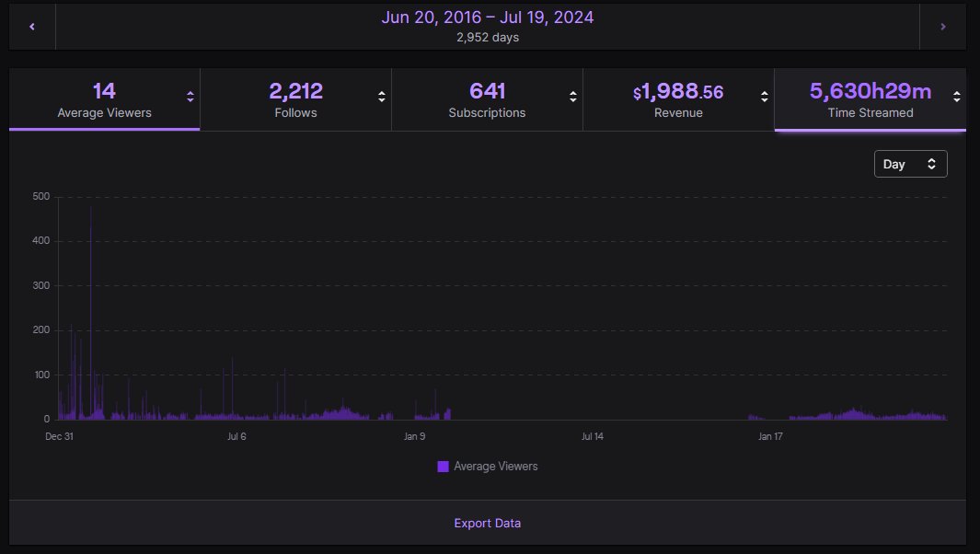This screenshot has width=980, height=554.
Task: Go to previous date range arrow
Action: point(32,27)
